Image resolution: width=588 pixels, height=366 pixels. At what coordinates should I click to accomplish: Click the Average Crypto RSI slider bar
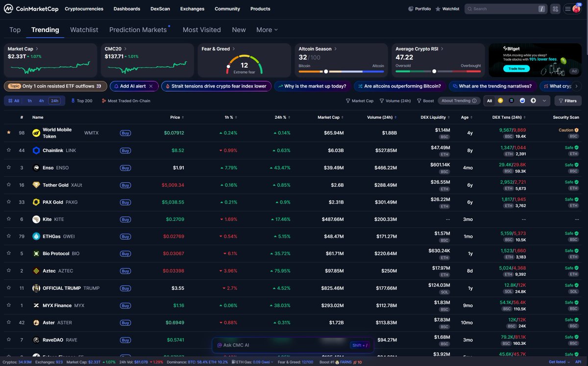coord(438,71)
